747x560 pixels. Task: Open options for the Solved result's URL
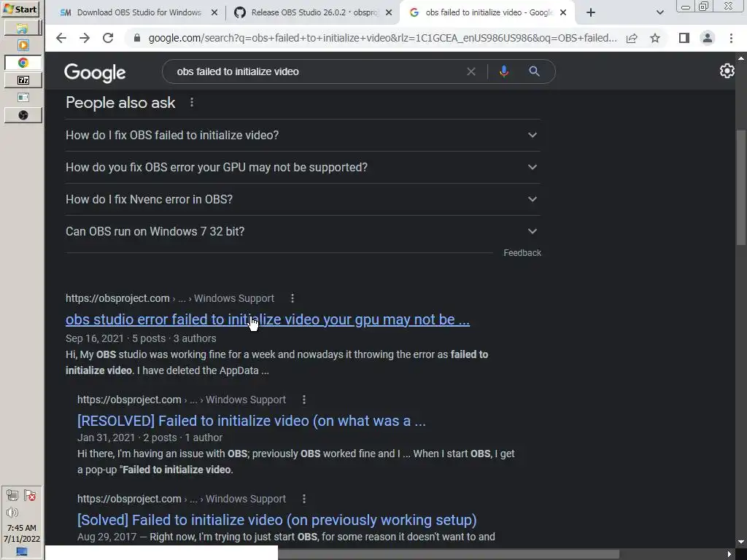tap(304, 499)
